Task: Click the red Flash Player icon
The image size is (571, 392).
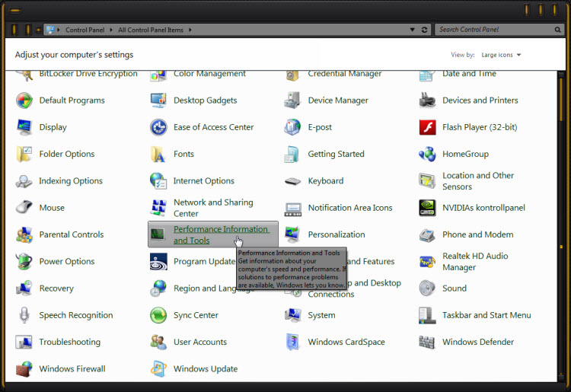Action: 427,127
